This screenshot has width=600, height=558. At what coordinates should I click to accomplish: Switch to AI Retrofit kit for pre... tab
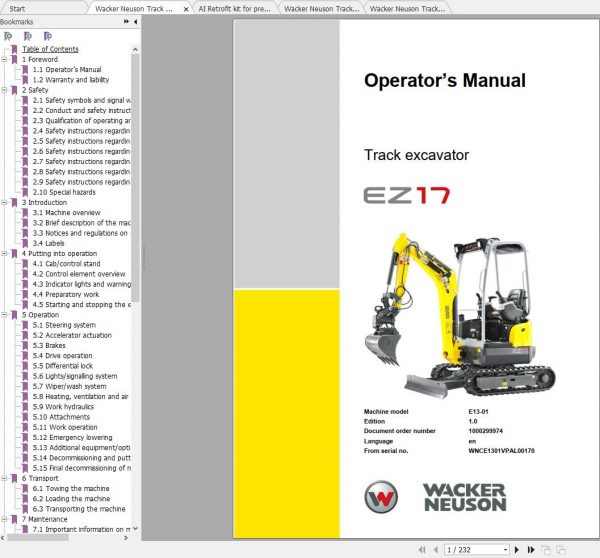pos(234,8)
